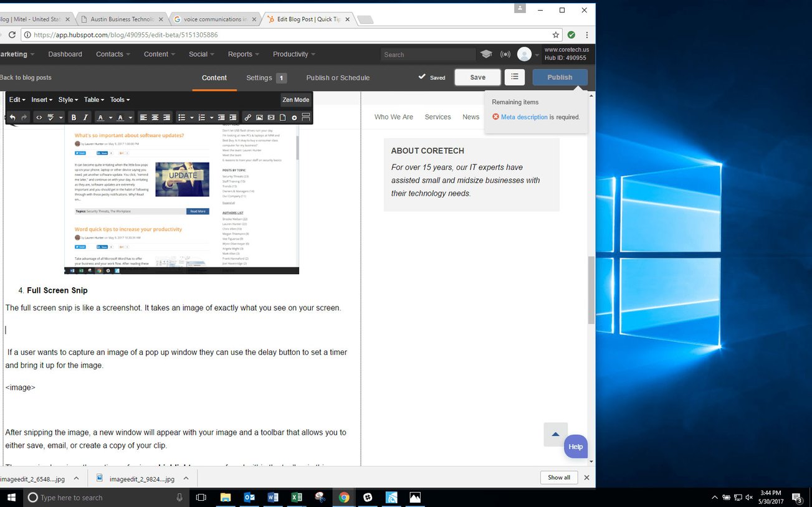This screenshot has width=812, height=507.
Task: Open Chrome from the Windows taskbar
Action: pyautogui.click(x=343, y=498)
